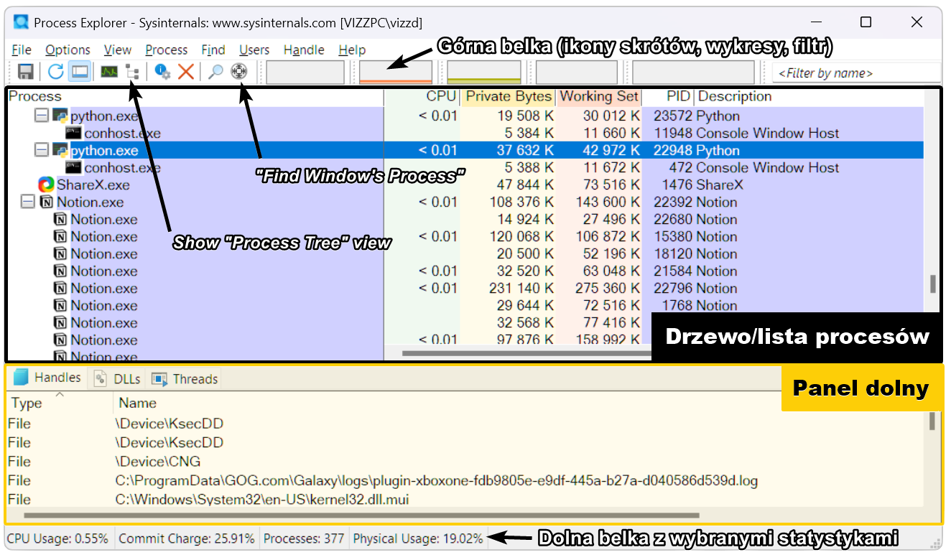Select conhost.exe row with PID 11948

(x=465, y=134)
